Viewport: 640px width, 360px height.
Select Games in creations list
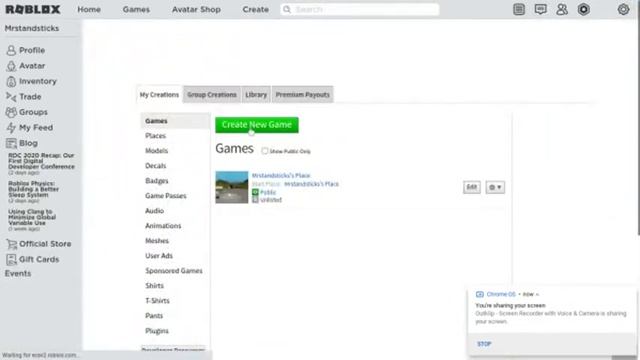[175, 121]
